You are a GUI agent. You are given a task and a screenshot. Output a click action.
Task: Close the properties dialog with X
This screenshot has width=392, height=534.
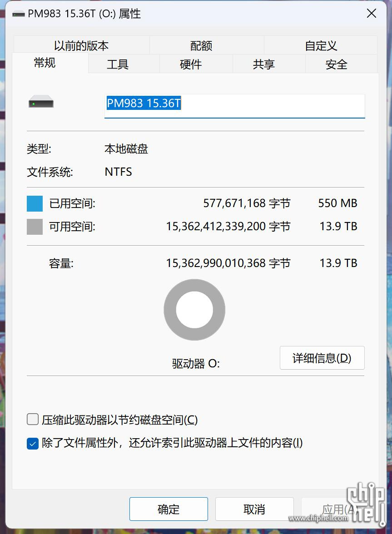click(371, 14)
